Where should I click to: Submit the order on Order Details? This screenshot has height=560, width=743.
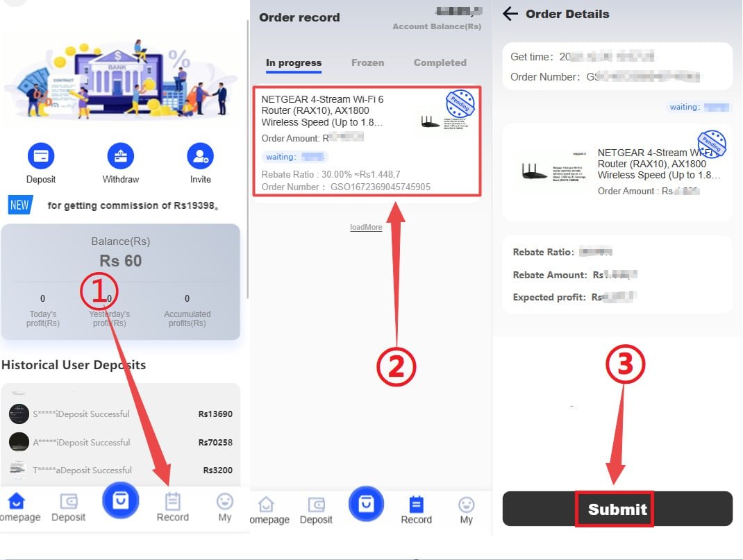click(617, 509)
